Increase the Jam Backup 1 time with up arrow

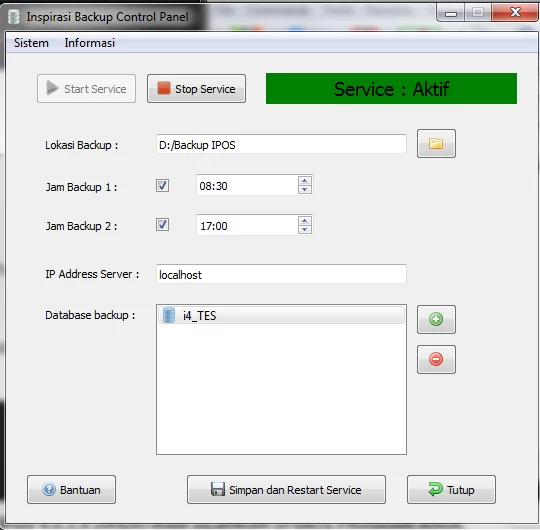(x=304, y=181)
